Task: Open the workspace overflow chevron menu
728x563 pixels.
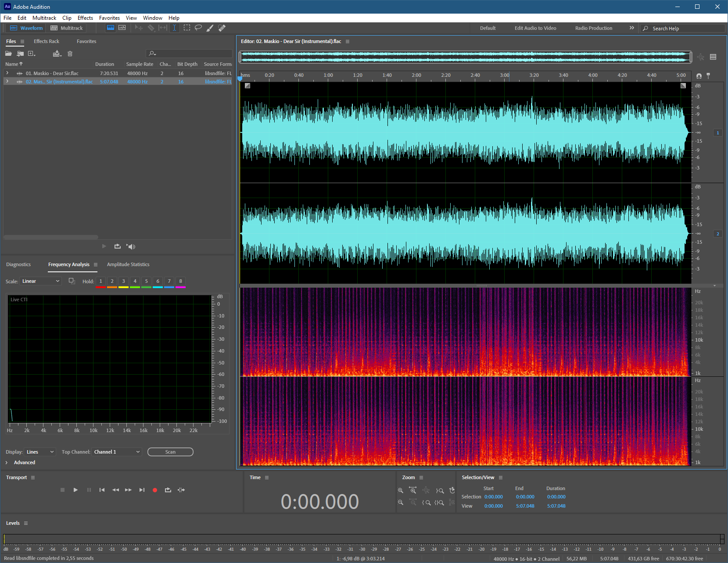Action: coord(632,28)
